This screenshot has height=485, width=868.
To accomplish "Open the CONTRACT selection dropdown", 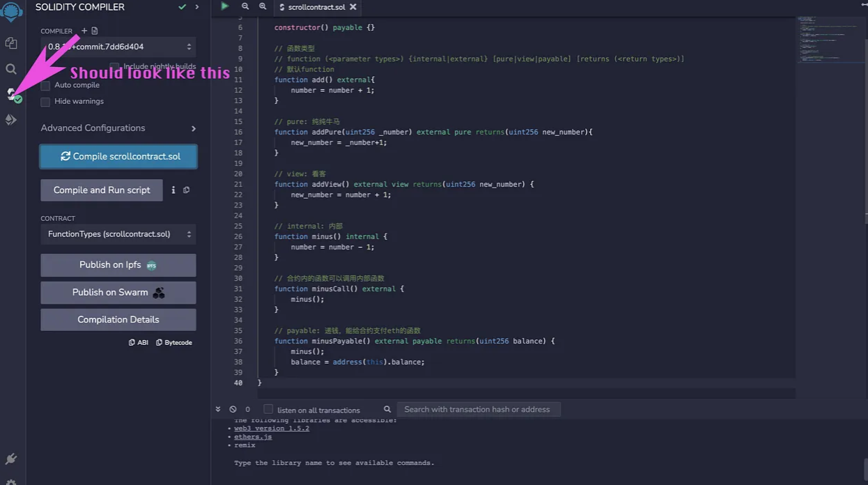I will pyautogui.click(x=118, y=234).
